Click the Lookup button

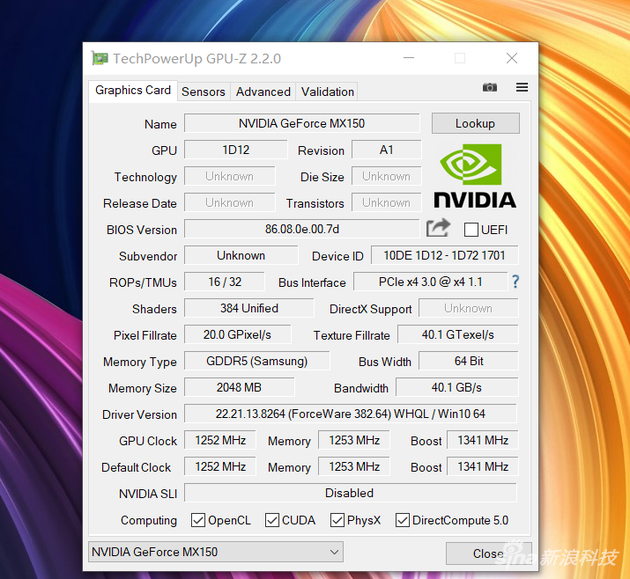point(475,123)
